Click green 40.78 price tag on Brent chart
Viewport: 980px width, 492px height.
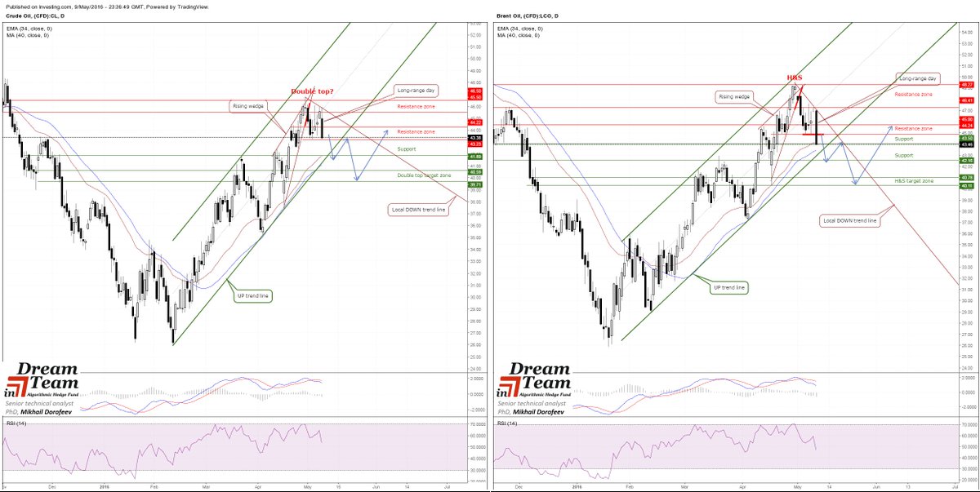pos(967,178)
